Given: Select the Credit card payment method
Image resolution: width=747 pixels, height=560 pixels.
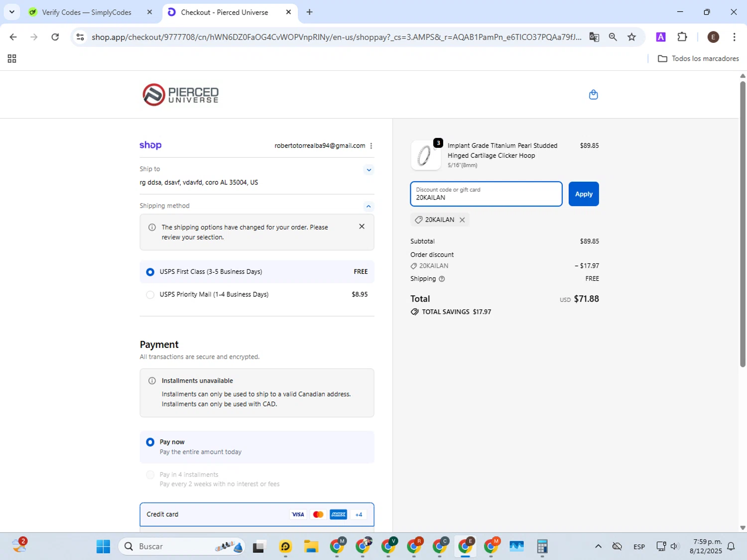Looking at the screenshot, I should tap(256, 514).
